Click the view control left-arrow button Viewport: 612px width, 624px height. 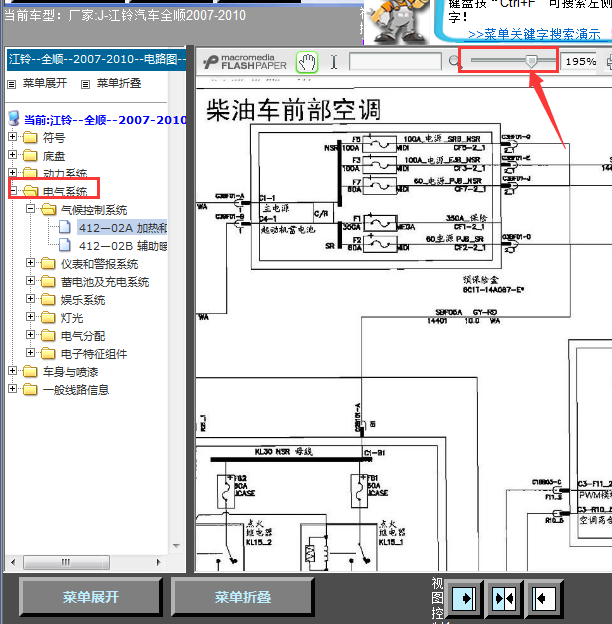pos(544,598)
